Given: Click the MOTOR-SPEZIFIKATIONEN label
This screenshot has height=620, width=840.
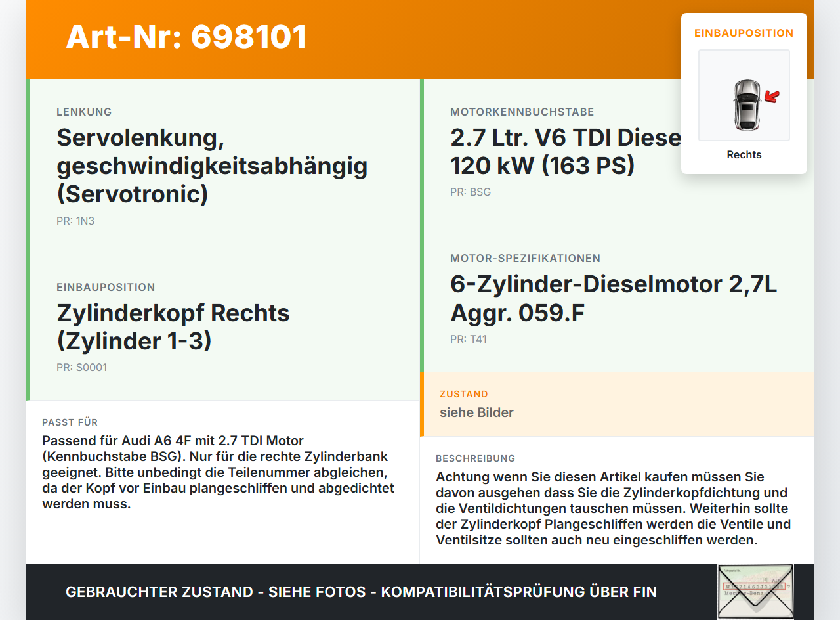Looking at the screenshot, I should click(526, 259).
